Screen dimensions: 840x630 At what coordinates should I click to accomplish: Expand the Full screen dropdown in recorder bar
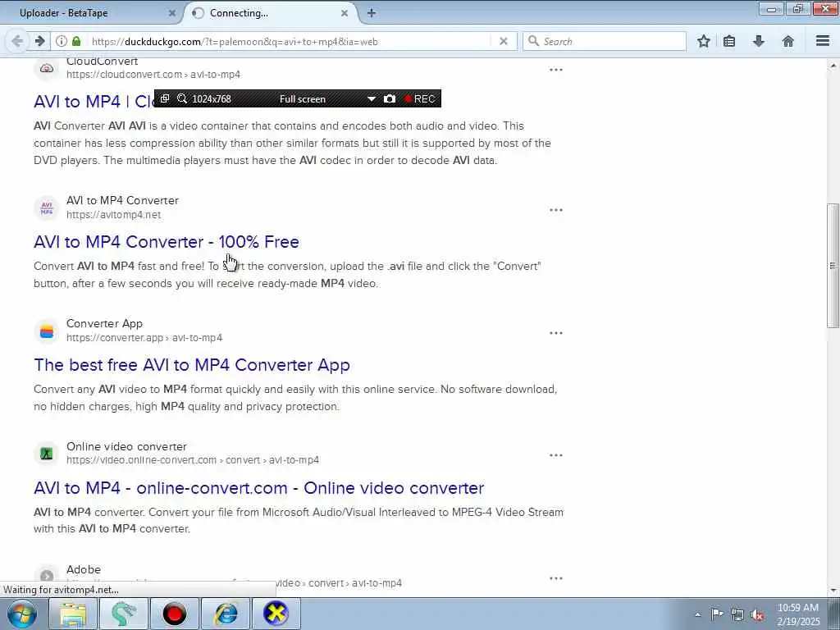[372, 99]
